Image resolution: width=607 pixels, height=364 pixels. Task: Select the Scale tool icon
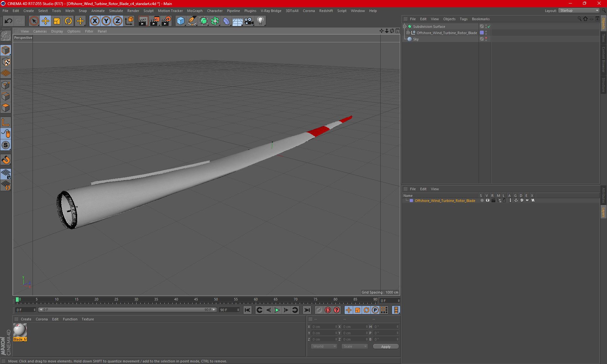coord(57,21)
